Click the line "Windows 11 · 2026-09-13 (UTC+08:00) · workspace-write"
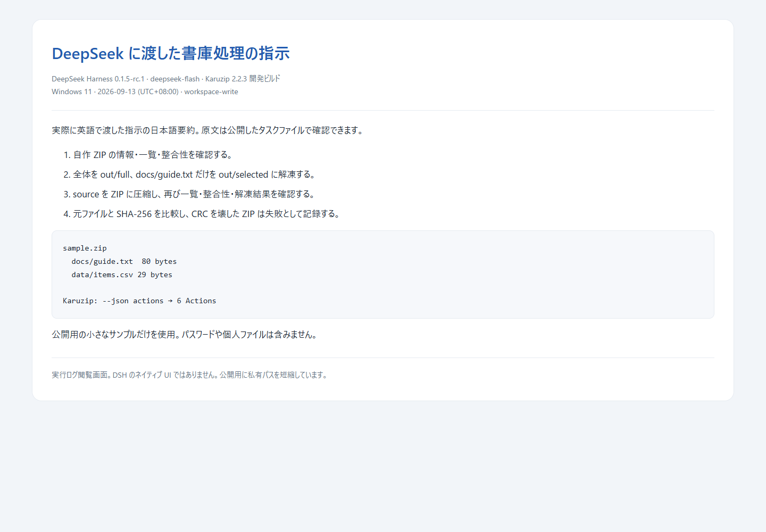Screen dimensions: 766x532 click(x=145, y=92)
